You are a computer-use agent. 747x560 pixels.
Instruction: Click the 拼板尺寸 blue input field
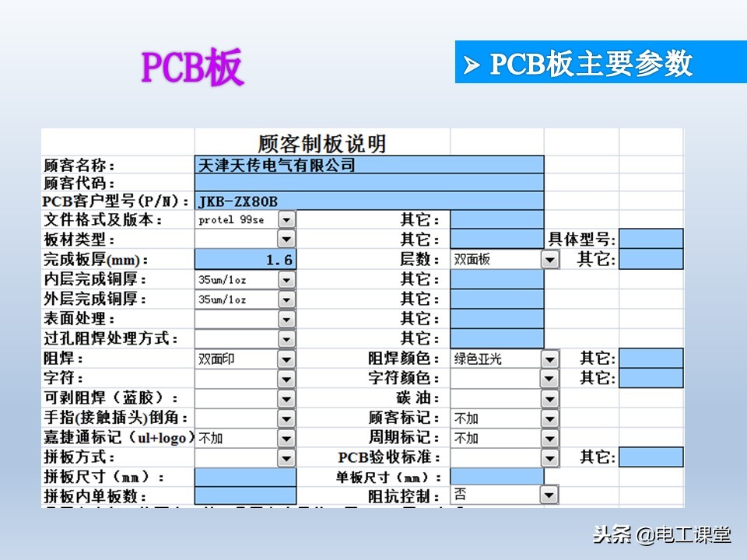(x=245, y=476)
